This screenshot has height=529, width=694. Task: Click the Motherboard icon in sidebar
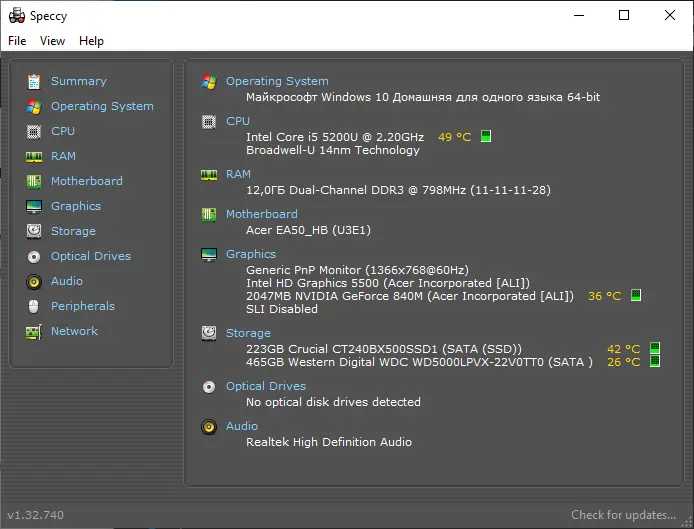coord(34,181)
